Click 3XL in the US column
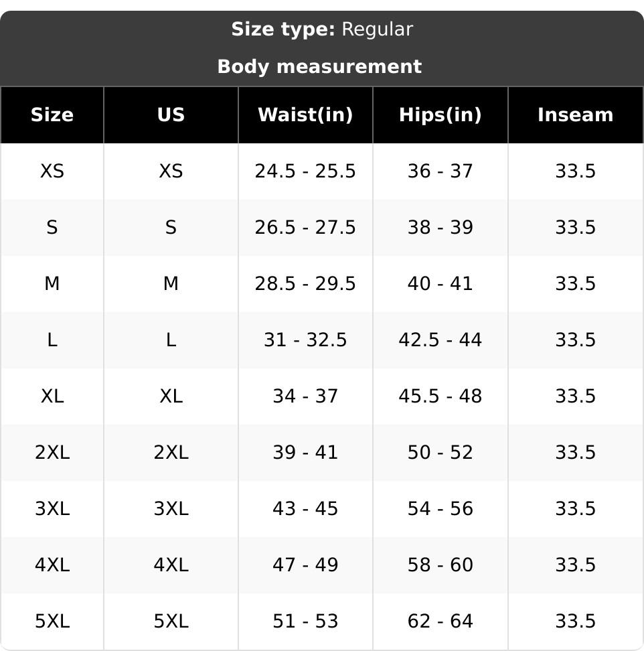The width and height of the screenshot is (644, 651). 171,509
